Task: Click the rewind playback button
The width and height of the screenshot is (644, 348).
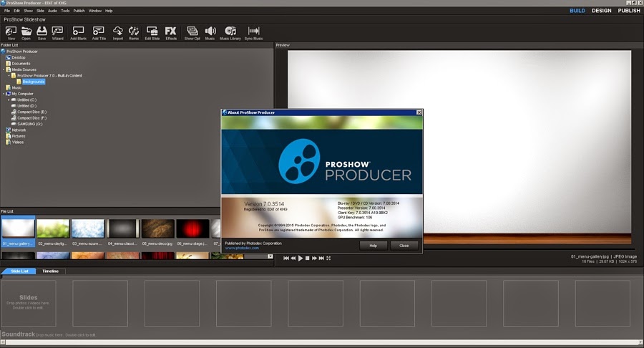Action: (x=293, y=258)
